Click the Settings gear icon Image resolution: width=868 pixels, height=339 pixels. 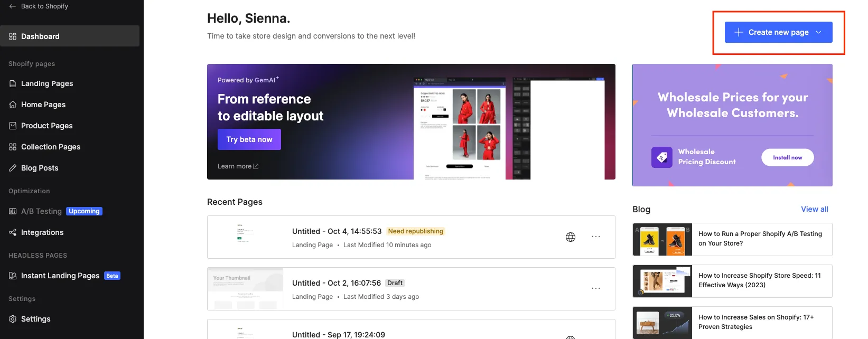pos(13,319)
